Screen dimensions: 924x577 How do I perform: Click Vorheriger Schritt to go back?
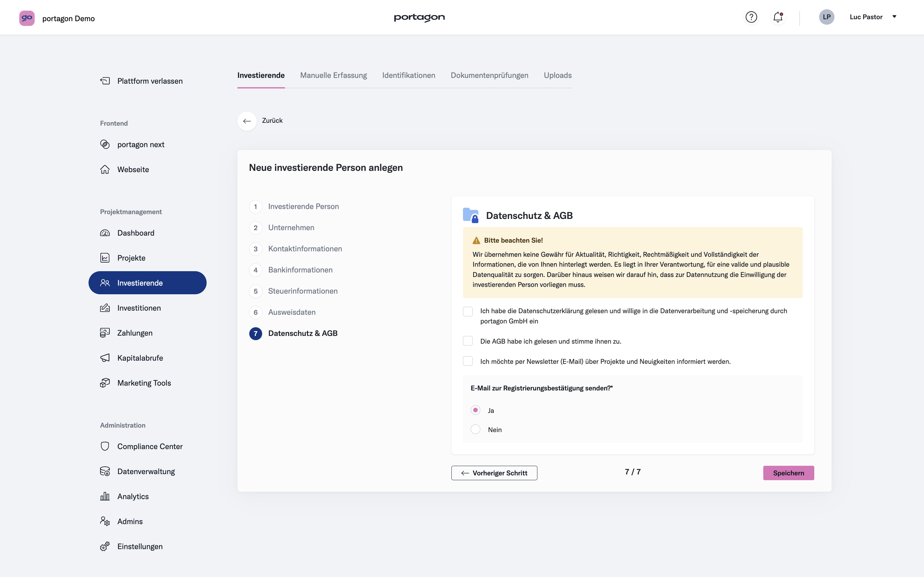494,472
